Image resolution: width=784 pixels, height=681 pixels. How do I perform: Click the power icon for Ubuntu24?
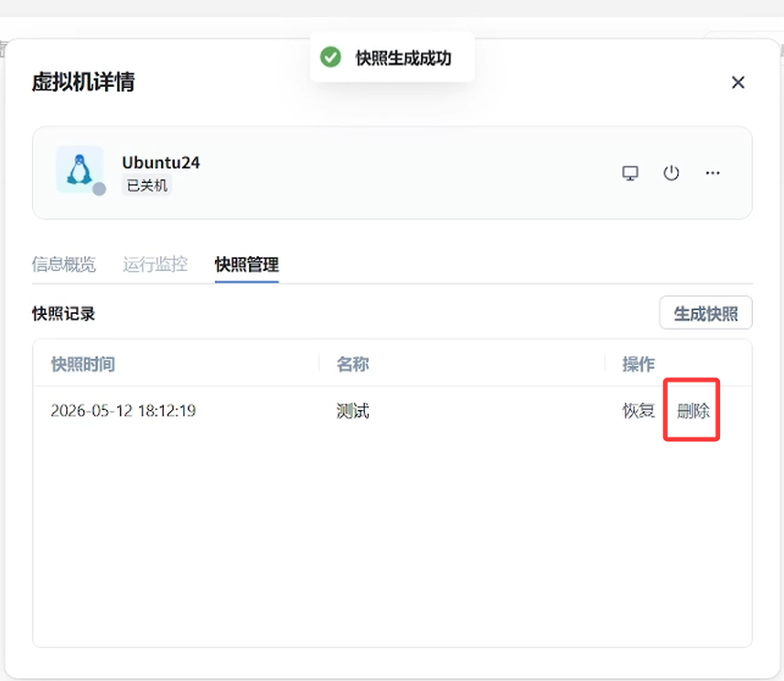pos(671,173)
